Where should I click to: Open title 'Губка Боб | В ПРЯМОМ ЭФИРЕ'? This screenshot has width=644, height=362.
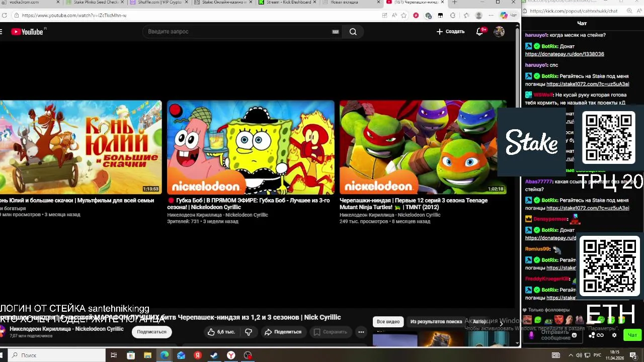249,204
